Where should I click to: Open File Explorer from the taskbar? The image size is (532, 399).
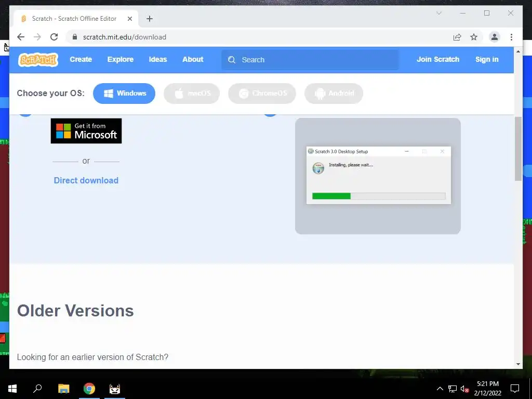(63, 389)
